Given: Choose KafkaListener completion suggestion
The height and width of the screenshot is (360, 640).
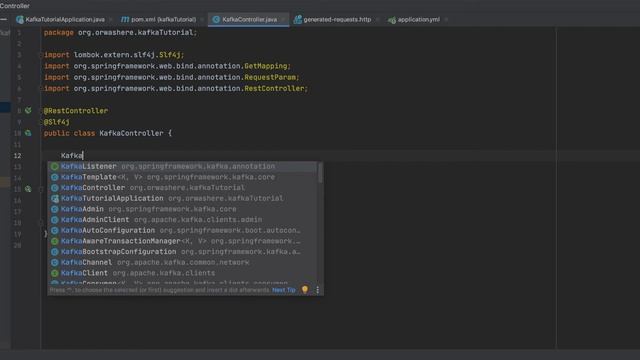Looking at the screenshot, I should click(182, 167).
